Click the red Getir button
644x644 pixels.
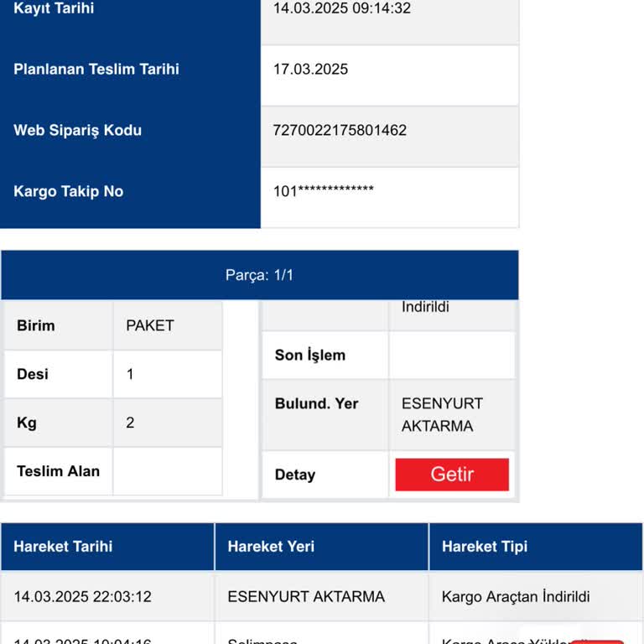[452, 475]
